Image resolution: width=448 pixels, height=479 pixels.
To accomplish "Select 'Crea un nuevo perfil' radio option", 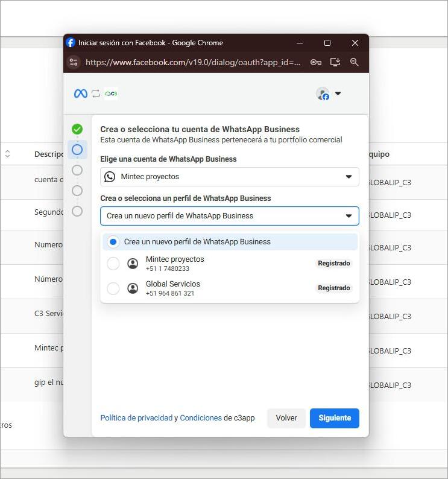I will (x=113, y=242).
